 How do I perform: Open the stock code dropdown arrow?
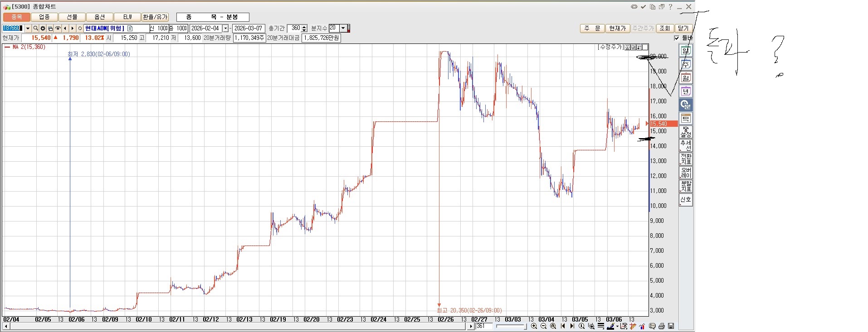[x=28, y=28]
